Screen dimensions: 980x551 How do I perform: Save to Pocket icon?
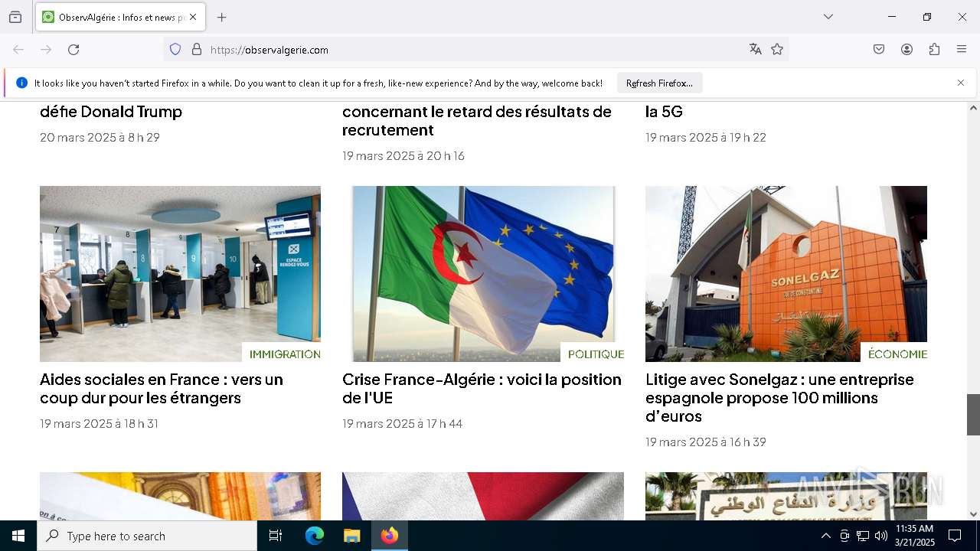[879, 50]
